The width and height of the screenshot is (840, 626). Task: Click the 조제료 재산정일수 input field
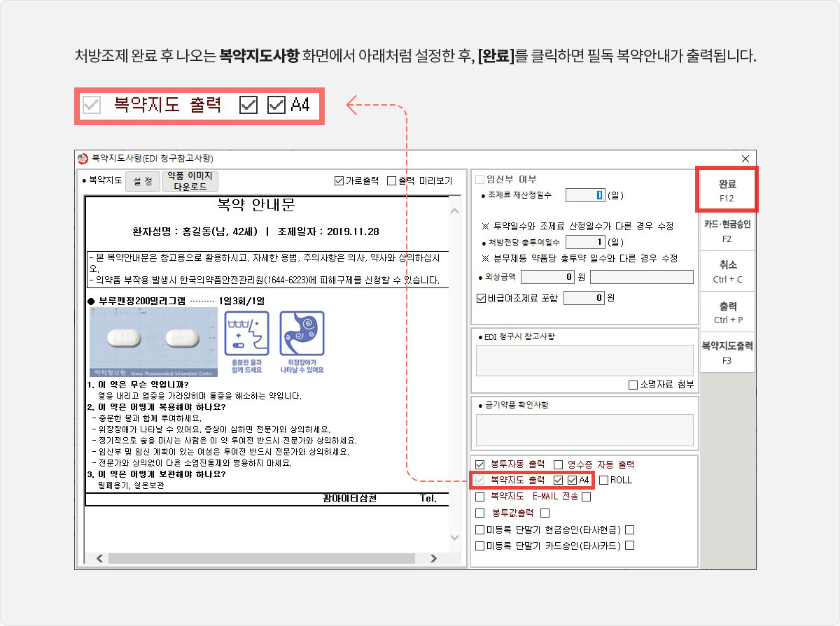(584, 195)
